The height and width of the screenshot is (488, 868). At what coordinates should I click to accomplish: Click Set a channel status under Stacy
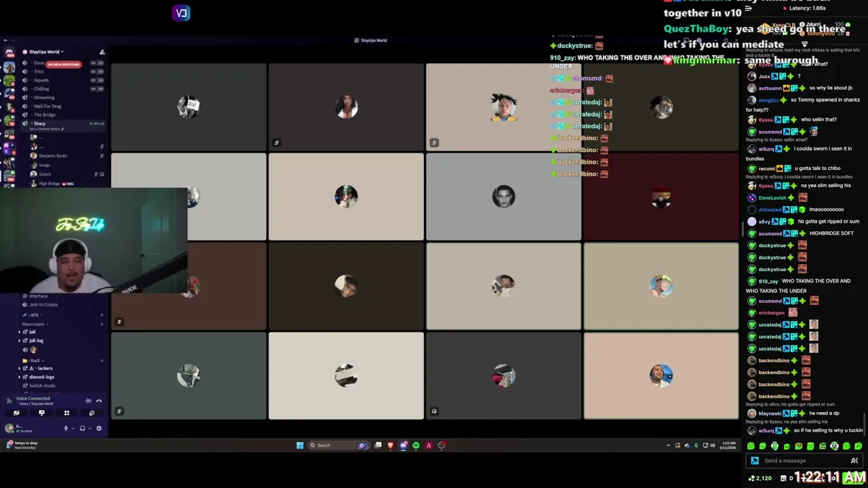tap(48, 129)
